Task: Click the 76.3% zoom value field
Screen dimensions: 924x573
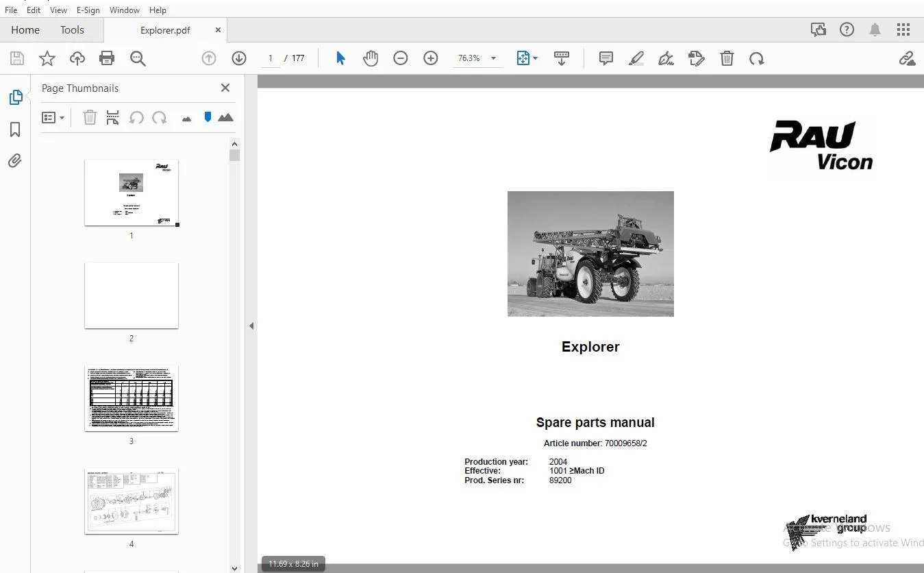Action: point(469,58)
